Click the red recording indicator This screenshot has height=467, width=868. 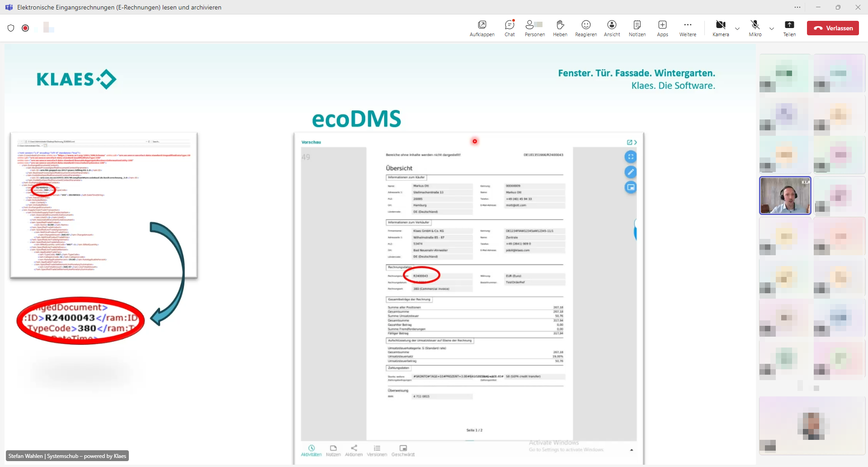click(26, 28)
